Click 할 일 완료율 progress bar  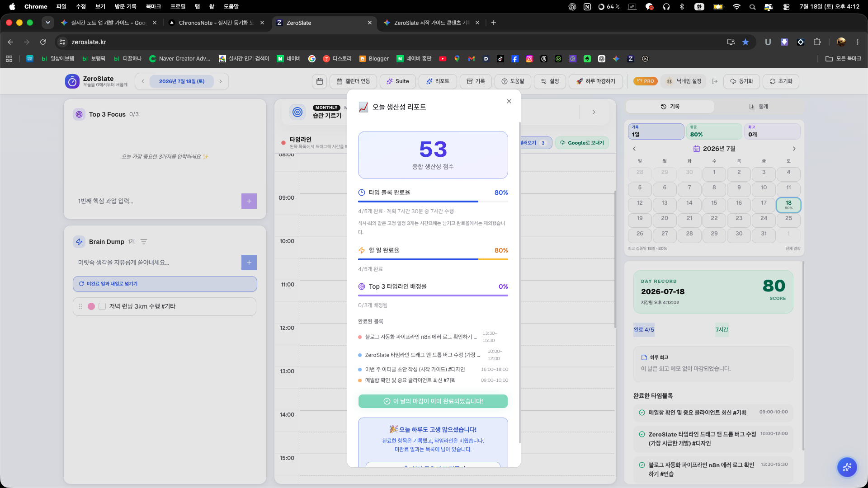coord(433,259)
